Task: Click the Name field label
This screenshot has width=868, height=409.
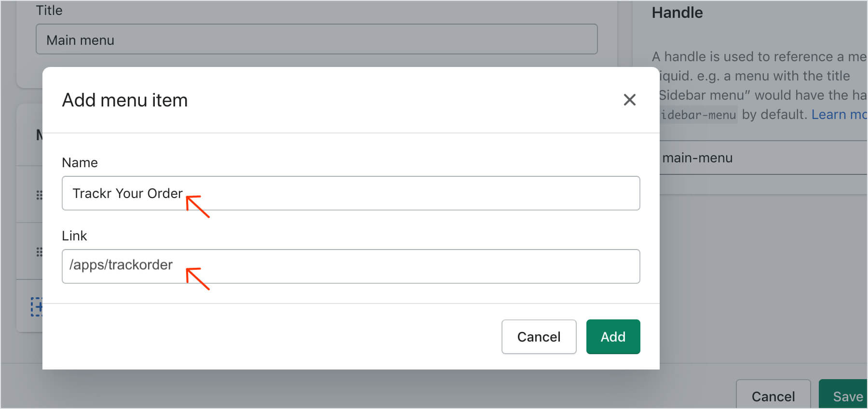Action: click(80, 163)
